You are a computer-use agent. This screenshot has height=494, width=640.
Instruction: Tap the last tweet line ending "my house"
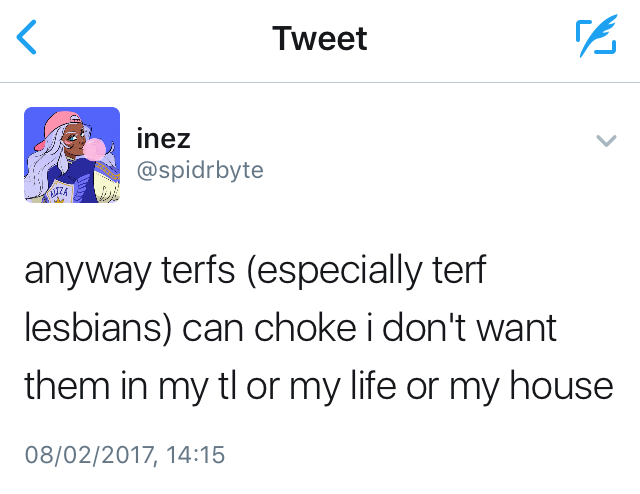coord(318,386)
